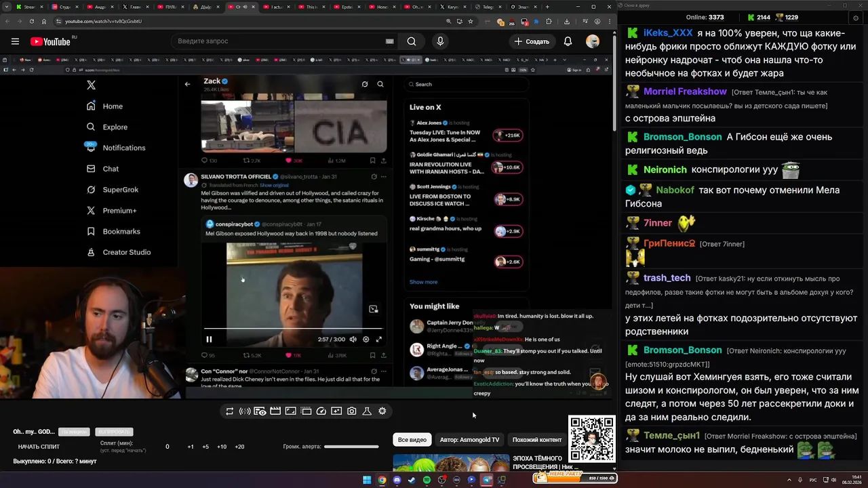Switch to the 'Telegr' browser tab
This screenshot has width=868, height=488.
point(488,7)
